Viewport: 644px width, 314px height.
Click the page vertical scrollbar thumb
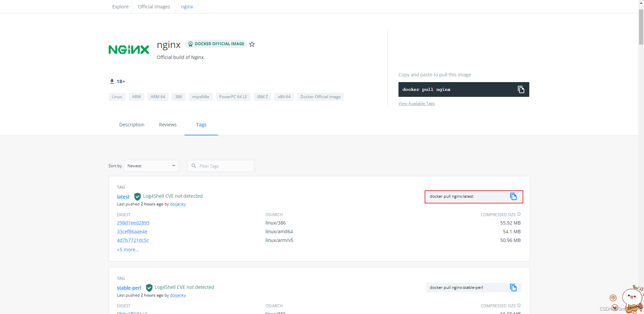pyautogui.click(x=641, y=27)
